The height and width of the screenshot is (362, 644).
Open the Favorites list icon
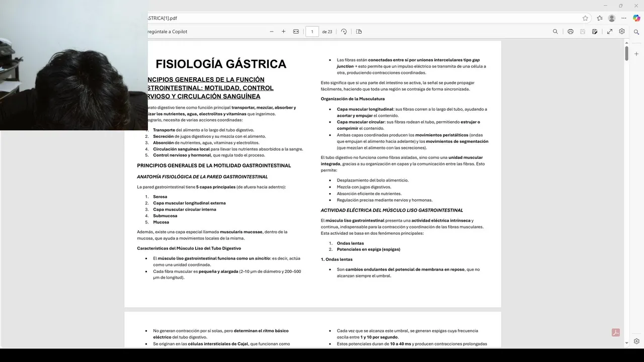(600, 18)
